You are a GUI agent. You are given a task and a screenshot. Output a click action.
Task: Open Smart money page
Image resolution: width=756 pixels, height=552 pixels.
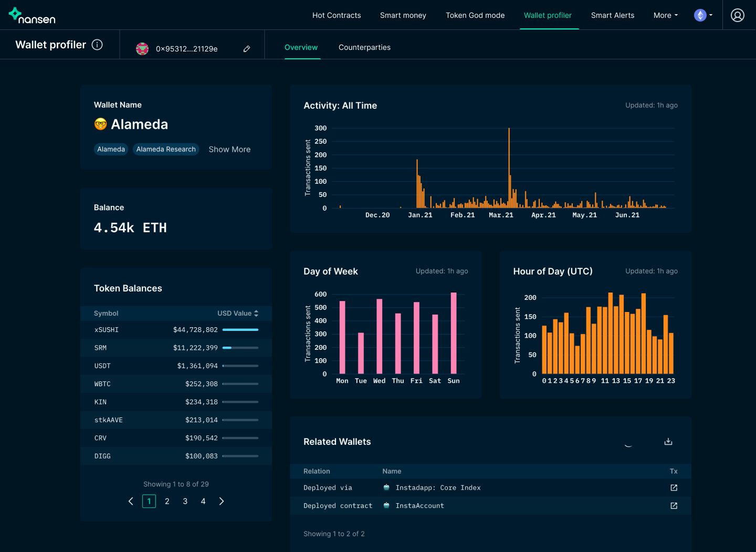(403, 15)
